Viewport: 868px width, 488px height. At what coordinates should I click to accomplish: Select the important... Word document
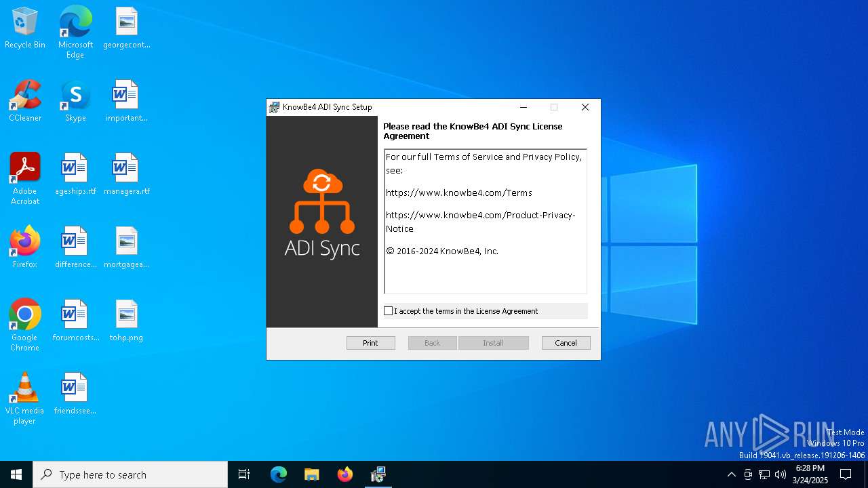(127, 102)
